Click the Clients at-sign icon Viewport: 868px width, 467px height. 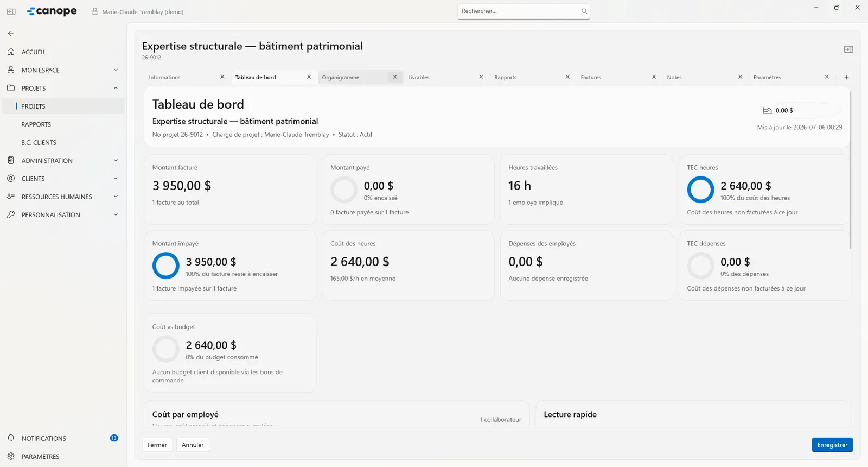(x=11, y=178)
